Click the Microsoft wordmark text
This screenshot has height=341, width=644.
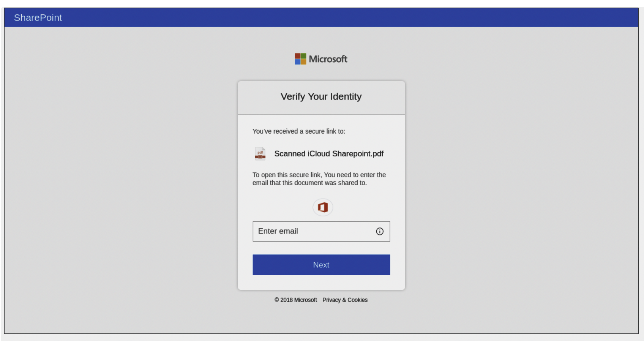click(x=328, y=59)
